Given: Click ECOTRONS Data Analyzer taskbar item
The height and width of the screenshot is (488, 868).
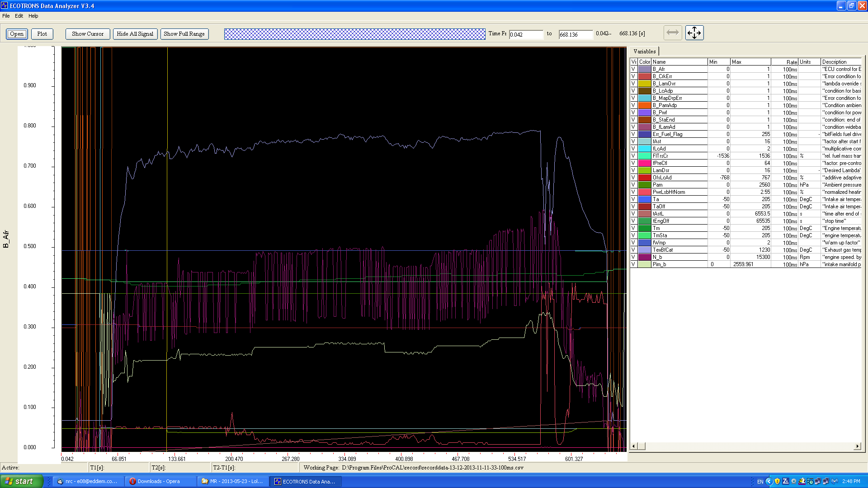Looking at the screenshot, I should coord(305,481).
